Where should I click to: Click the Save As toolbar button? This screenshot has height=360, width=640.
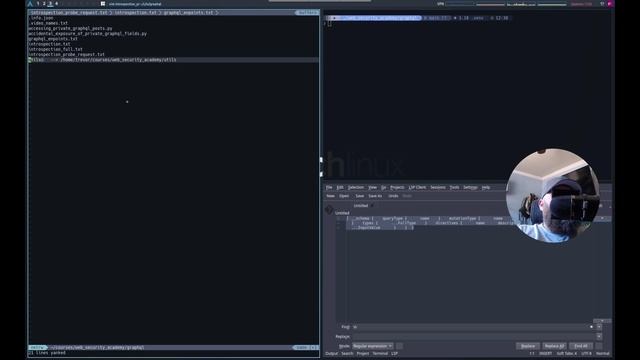(375, 196)
